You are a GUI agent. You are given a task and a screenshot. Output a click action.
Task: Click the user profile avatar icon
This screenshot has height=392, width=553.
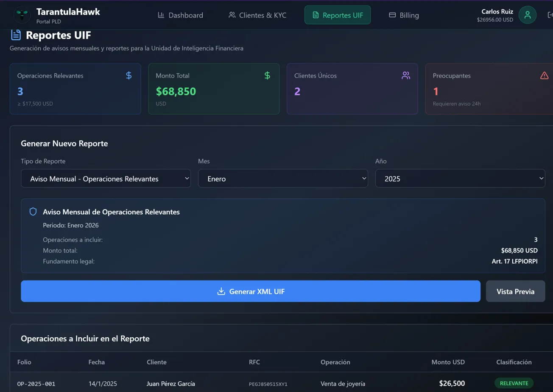(527, 15)
